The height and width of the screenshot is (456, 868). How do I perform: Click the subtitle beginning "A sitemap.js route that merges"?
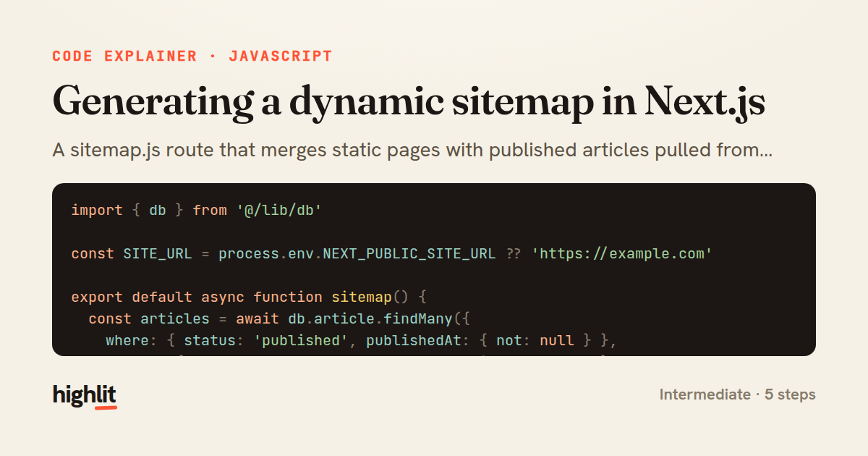pyautogui.click(x=412, y=151)
